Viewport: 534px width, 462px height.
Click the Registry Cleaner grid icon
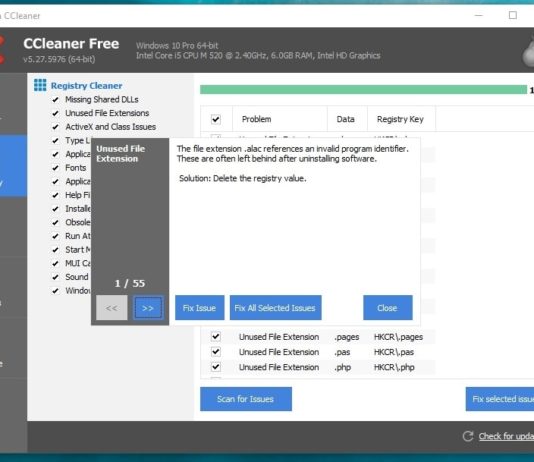(x=40, y=85)
